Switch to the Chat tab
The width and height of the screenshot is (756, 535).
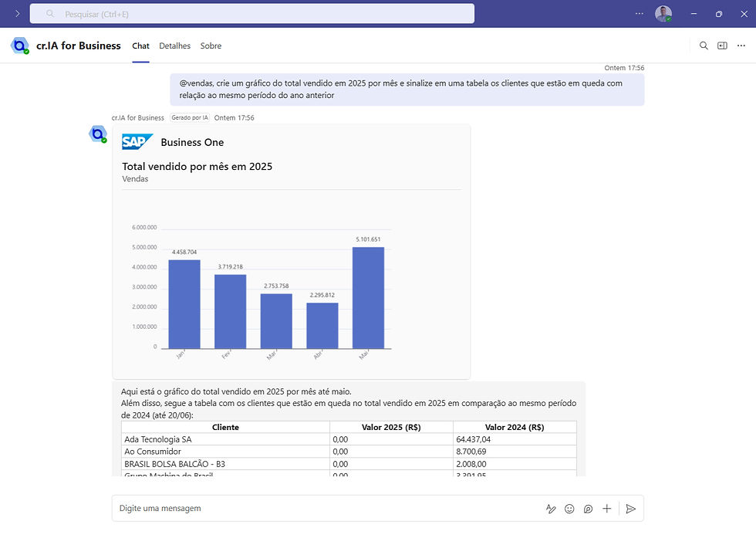pos(140,46)
